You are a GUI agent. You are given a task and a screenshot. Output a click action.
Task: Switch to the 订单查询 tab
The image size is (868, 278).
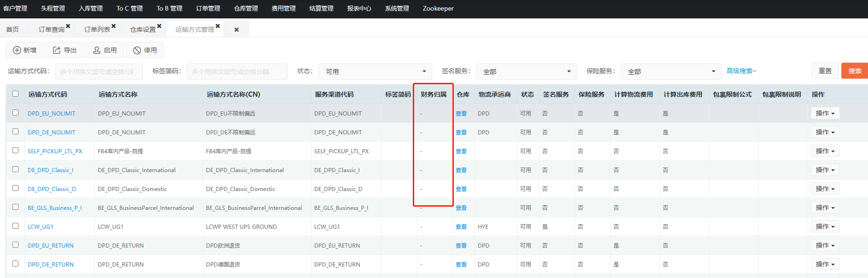tap(52, 29)
